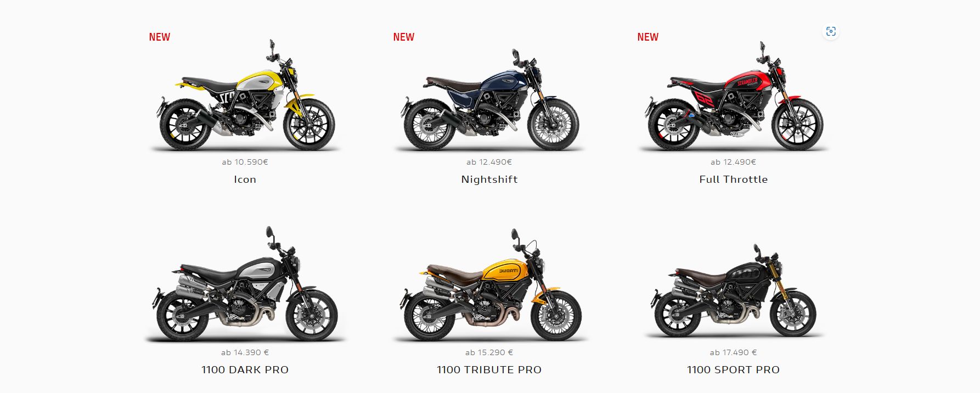Open the red Full Throttle motorcycle image
The image size is (980, 393).
[x=733, y=96]
